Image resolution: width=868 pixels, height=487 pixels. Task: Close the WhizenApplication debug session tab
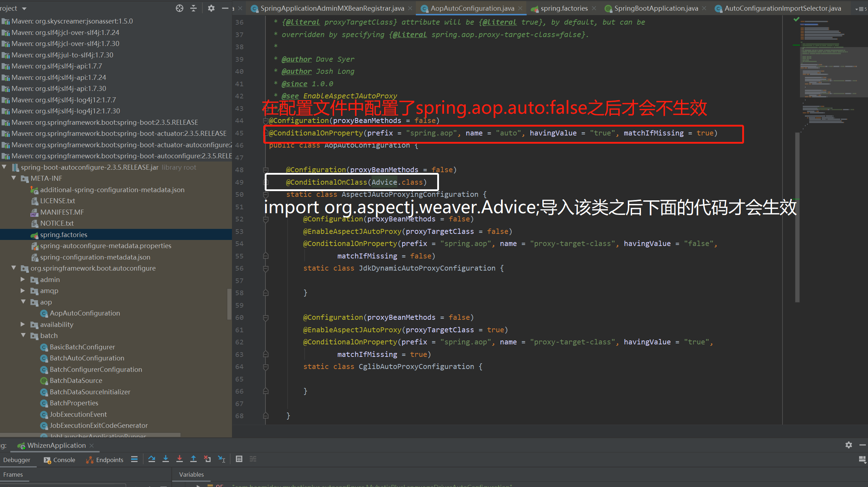(92, 445)
